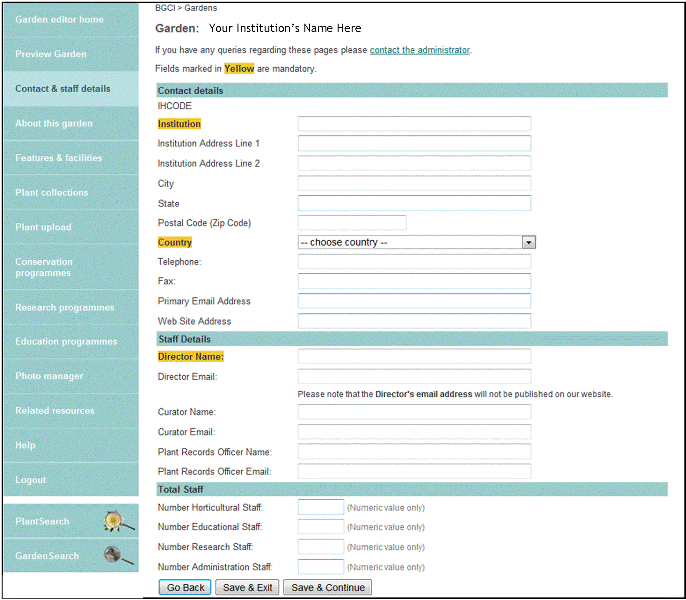Click the yellow Country label
Image resolution: width=686 pixels, height=600 pixels.
pyautogui.click(x=175, y=242)
